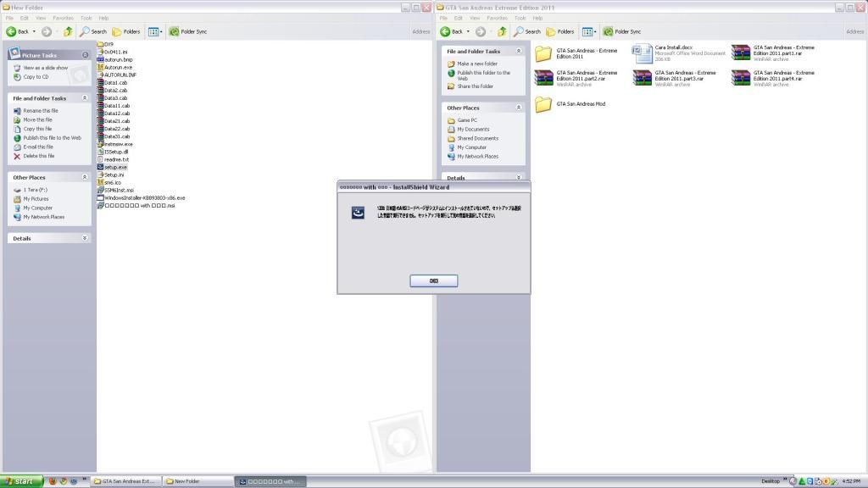The width and height of the screenshot is (868, 488).
Task: Click Copy to CD link
Action: [36, 77]
